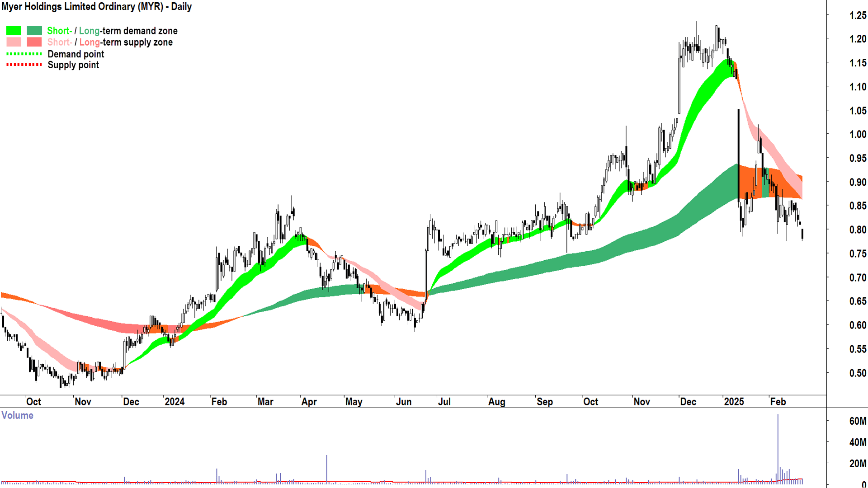Click the 2024 label on time axis
Screen dimensions: 868x488
175,402
